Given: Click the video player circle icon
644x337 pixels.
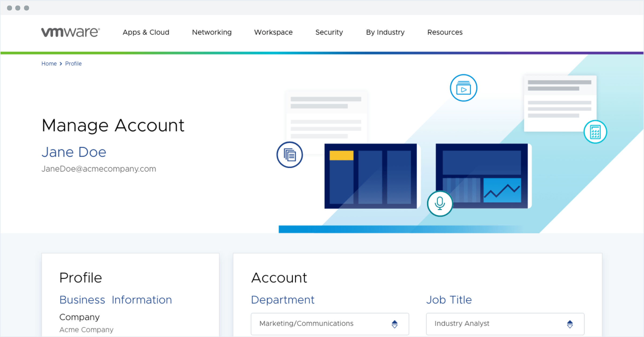Looking at the screenshot, I should click(x=463, y=88).
